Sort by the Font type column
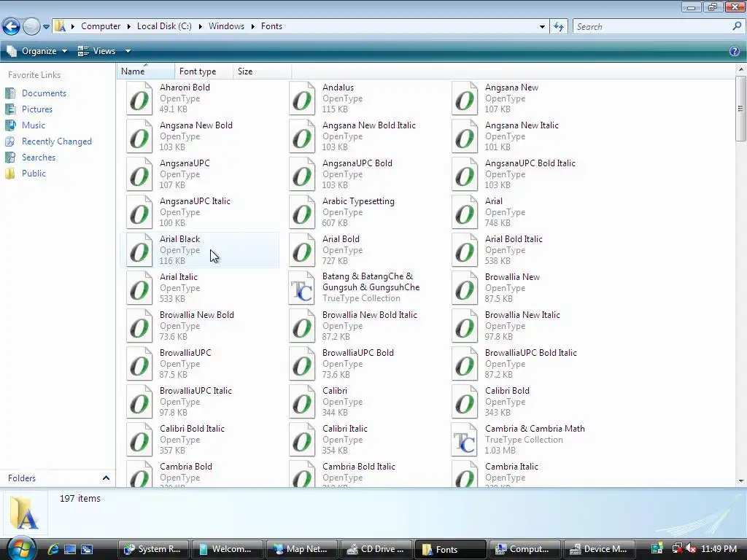 (x=204, y=71)
